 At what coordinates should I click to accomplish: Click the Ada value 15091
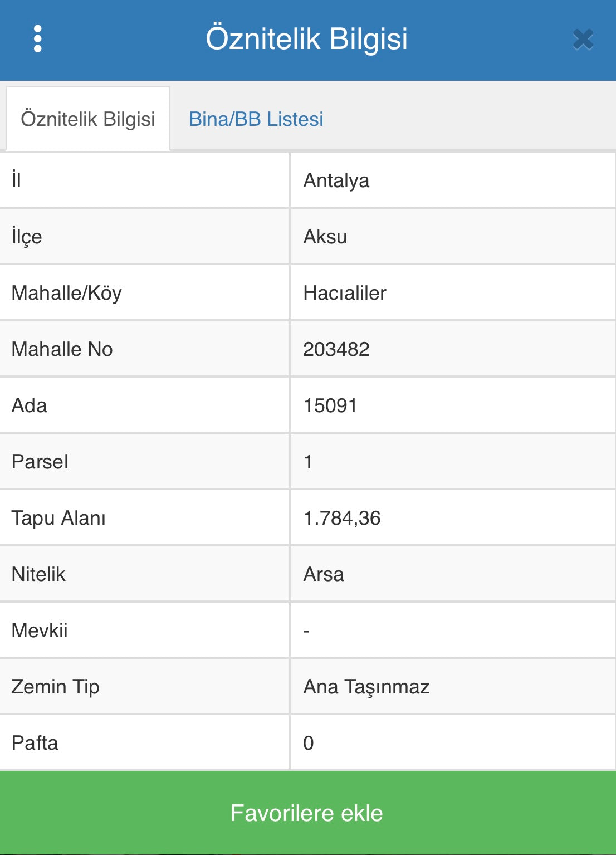coord(330,405)
